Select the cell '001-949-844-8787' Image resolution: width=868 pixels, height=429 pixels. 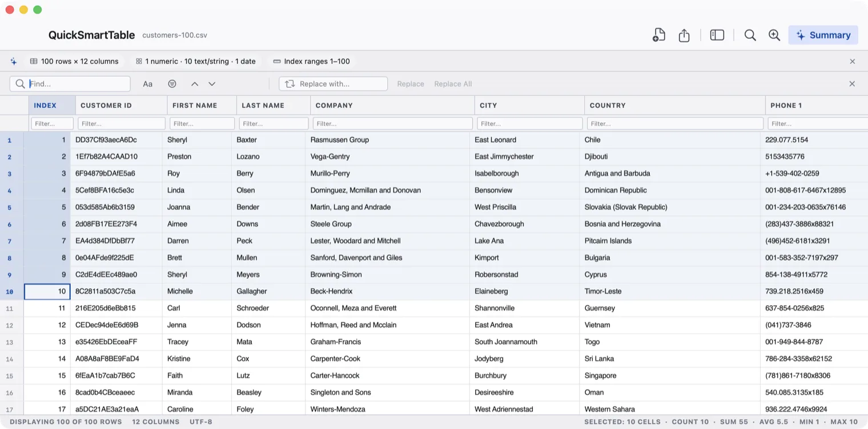[814, 342]
